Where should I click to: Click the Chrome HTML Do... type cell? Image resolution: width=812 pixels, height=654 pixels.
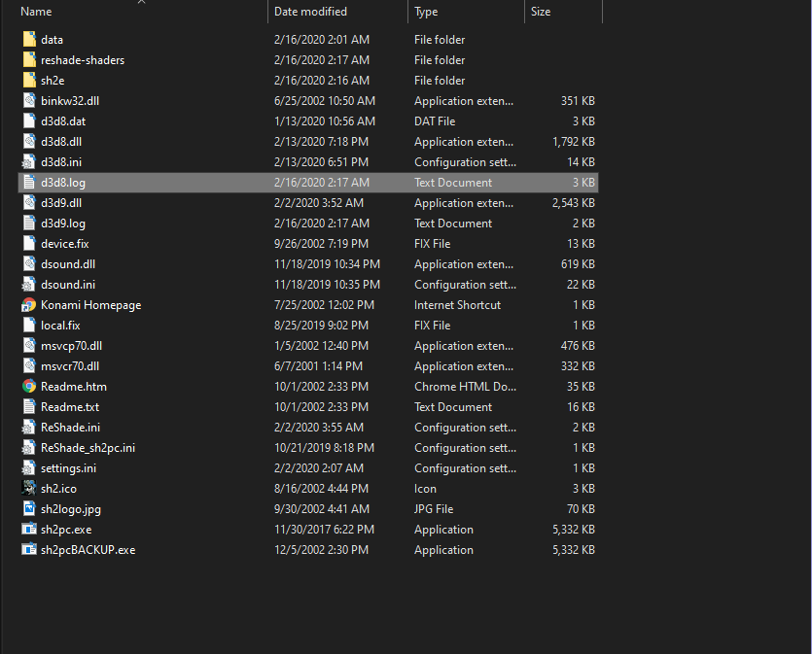coord(465,387)
